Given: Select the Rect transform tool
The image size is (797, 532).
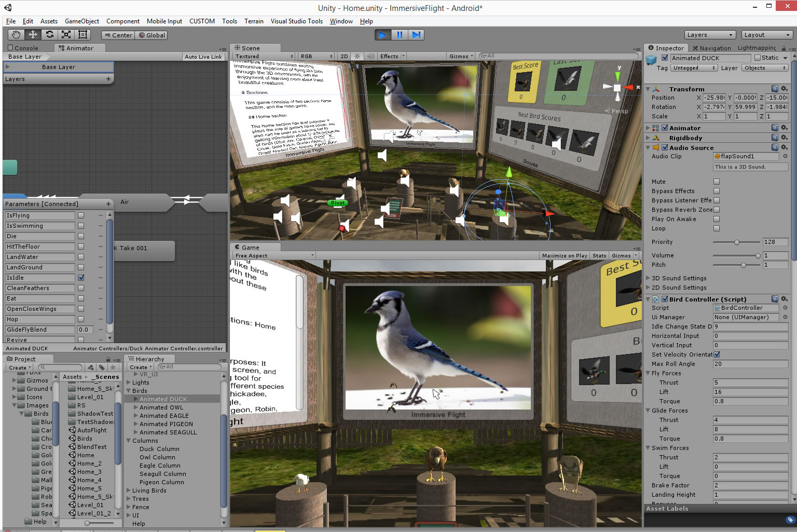Looking at the screenshot, I should (x=83, y=35).
